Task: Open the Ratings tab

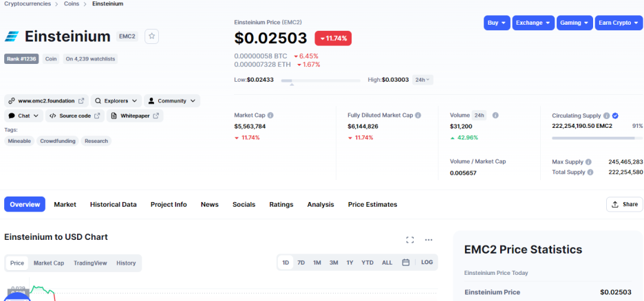Action: point(281,204)
